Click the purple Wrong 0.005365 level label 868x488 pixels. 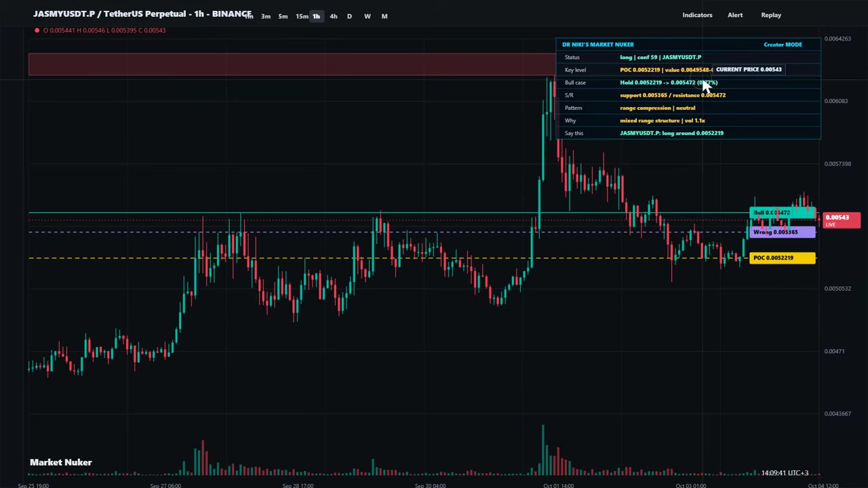pos(782,232)
